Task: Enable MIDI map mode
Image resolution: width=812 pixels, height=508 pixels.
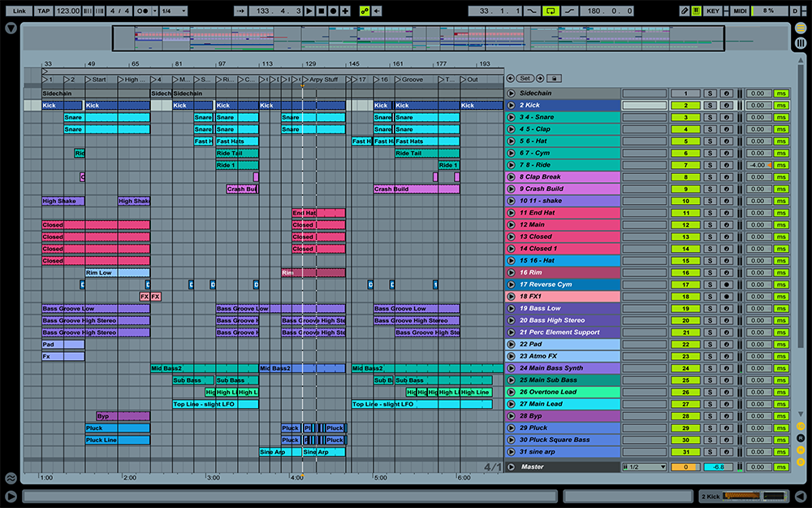Action: (740, 11)
